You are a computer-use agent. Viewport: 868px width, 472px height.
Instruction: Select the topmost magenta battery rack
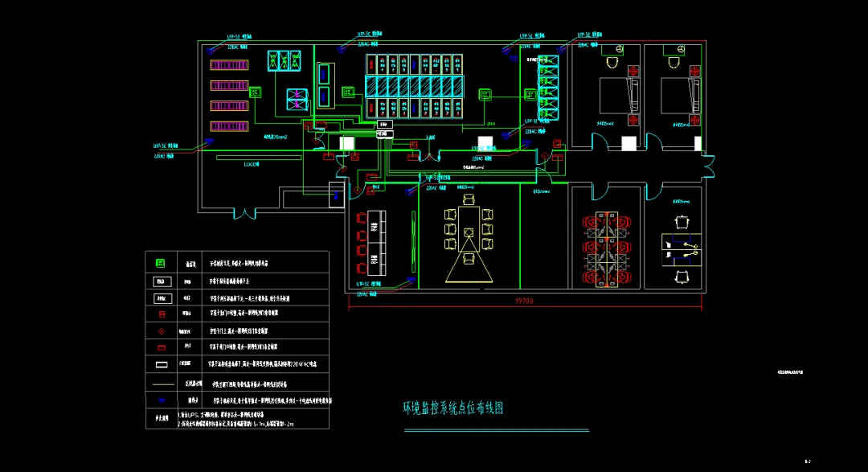click(x=229, y=65)
